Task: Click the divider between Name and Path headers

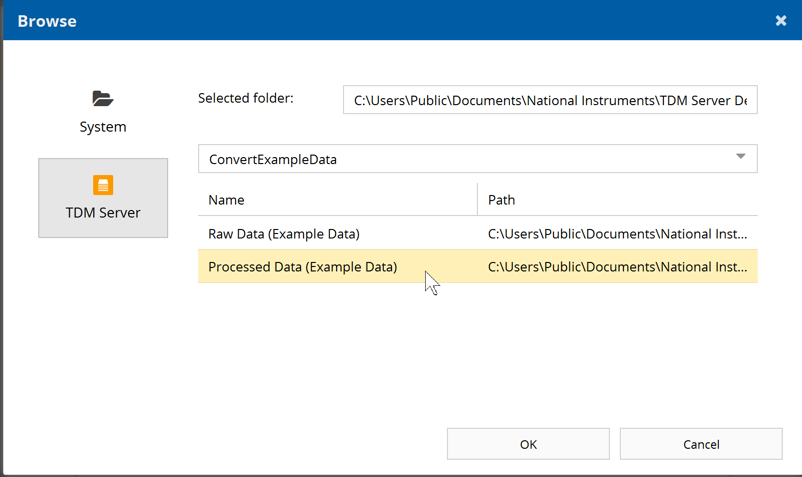Action: (x=477, y=200)
